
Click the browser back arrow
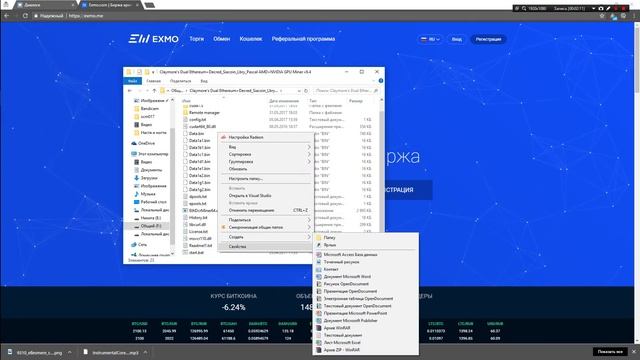coord(7,16)
